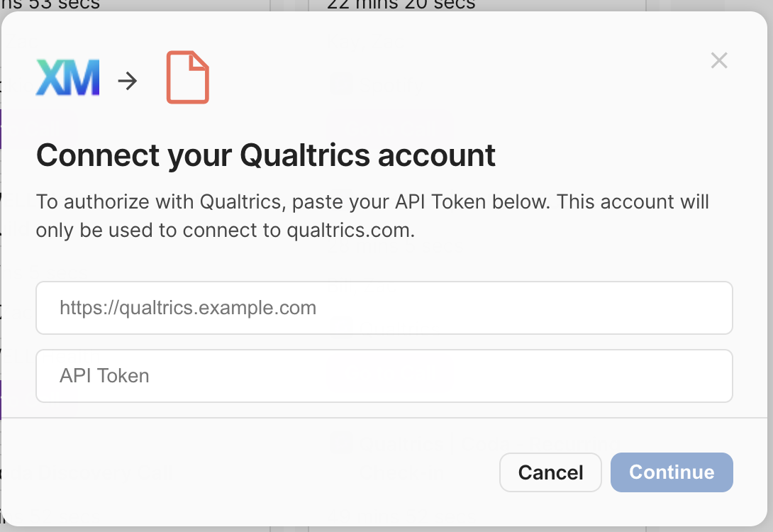Viewport: 773px width, 532px height.
Task: Close the Qualtrics connection dialog
Action: point(719,61)
